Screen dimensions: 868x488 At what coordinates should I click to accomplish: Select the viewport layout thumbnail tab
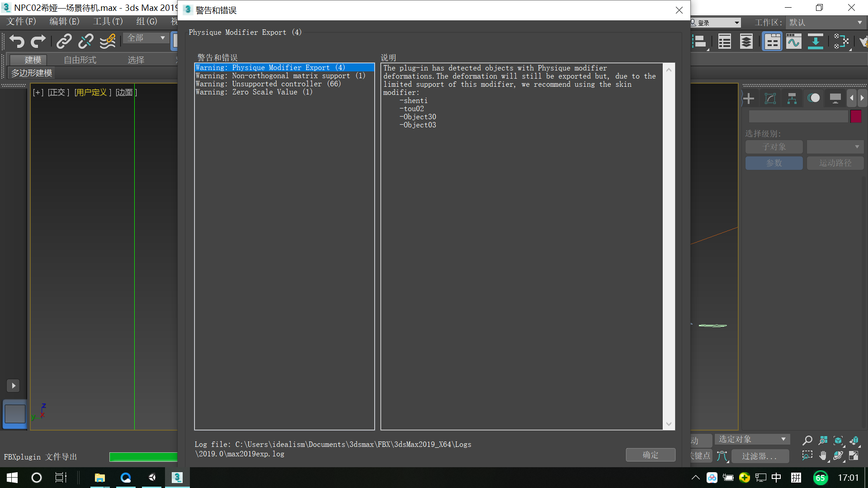point(15,414)
